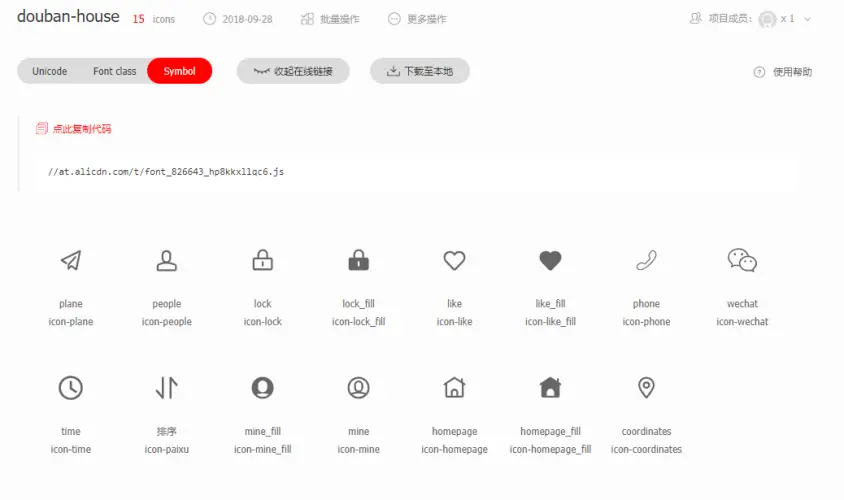844x500 pixels.
Task: Switch to the Unicode tab
Action: click(50, 71)
